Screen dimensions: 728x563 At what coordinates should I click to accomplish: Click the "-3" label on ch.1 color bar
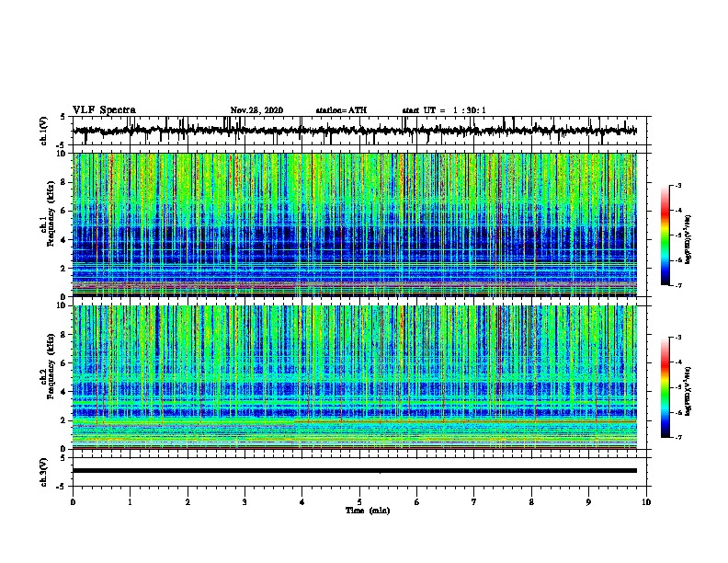tap(677, 186)
